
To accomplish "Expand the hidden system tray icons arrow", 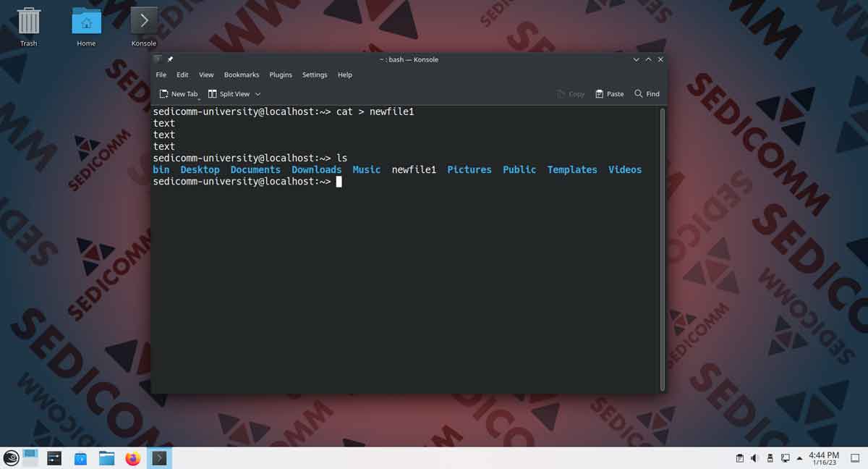I will [799, 457].
